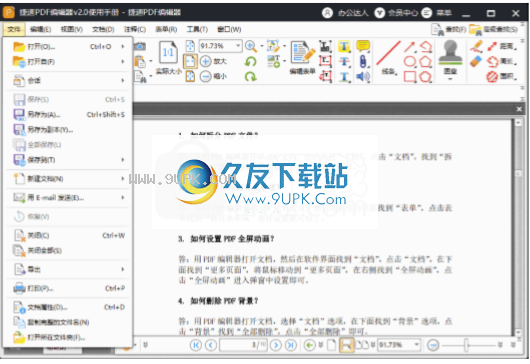Select the rectangle shape tool
530x364 pixels.
click(410, 77)
